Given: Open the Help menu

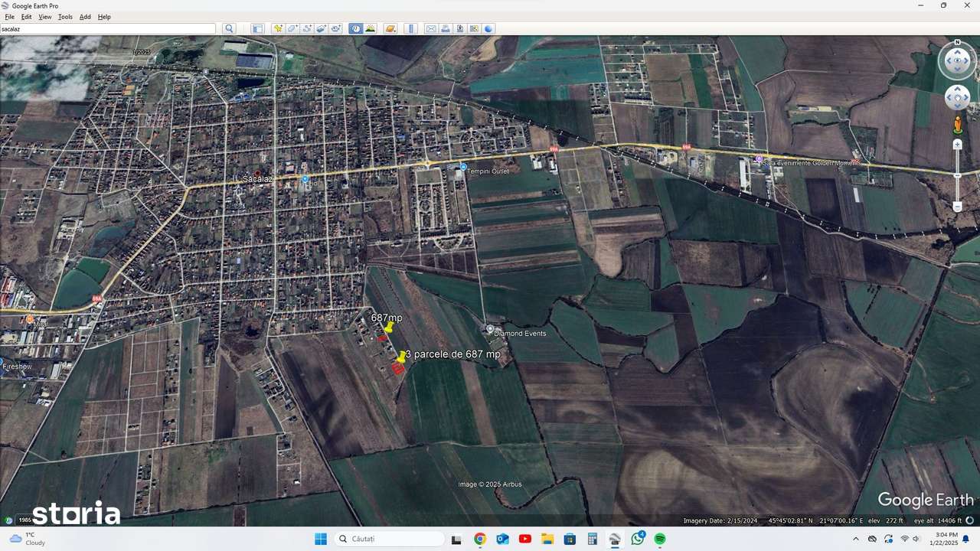Looking at the screenshot, I should pyautogui.click(x=104, y=17).
